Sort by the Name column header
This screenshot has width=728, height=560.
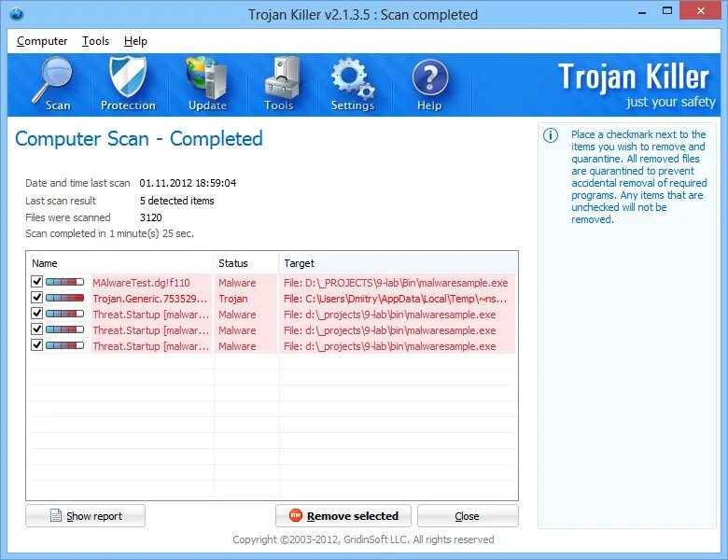point(119,263)
